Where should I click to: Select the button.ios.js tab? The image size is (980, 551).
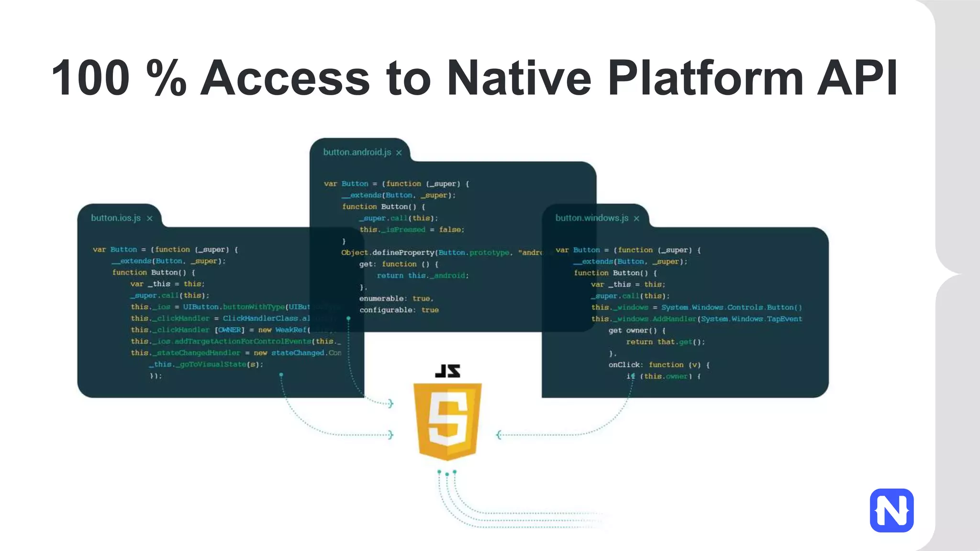click(116, 218)
